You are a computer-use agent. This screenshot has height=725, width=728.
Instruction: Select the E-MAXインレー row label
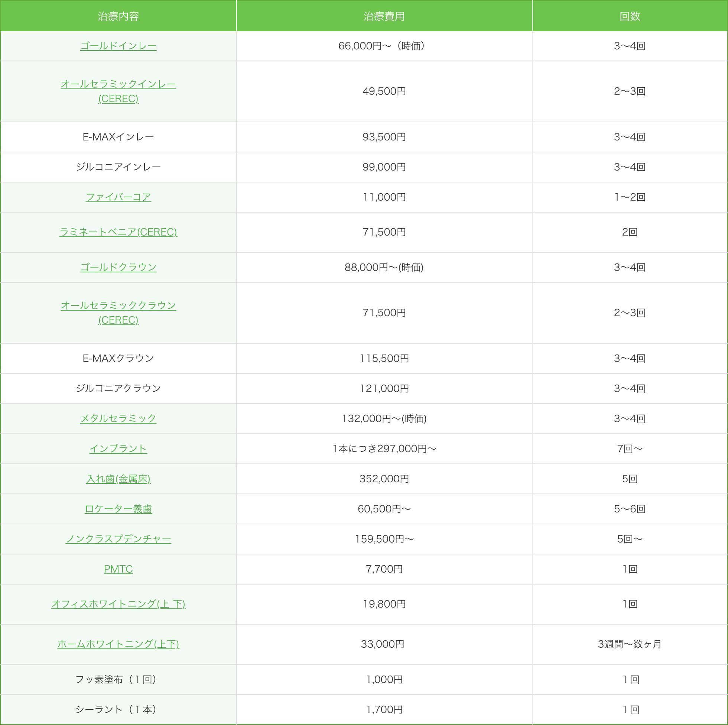[118, 137]
